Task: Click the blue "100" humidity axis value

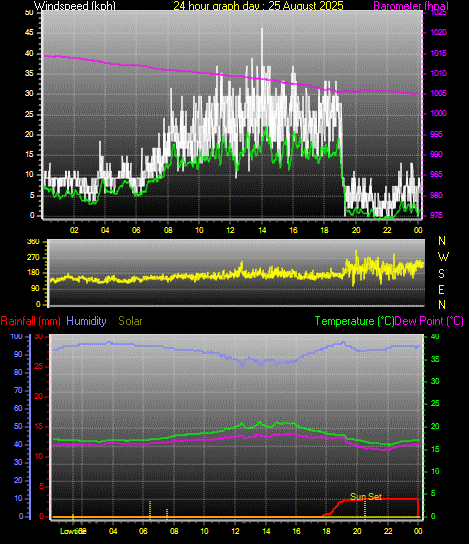Action: click(17, 337)
